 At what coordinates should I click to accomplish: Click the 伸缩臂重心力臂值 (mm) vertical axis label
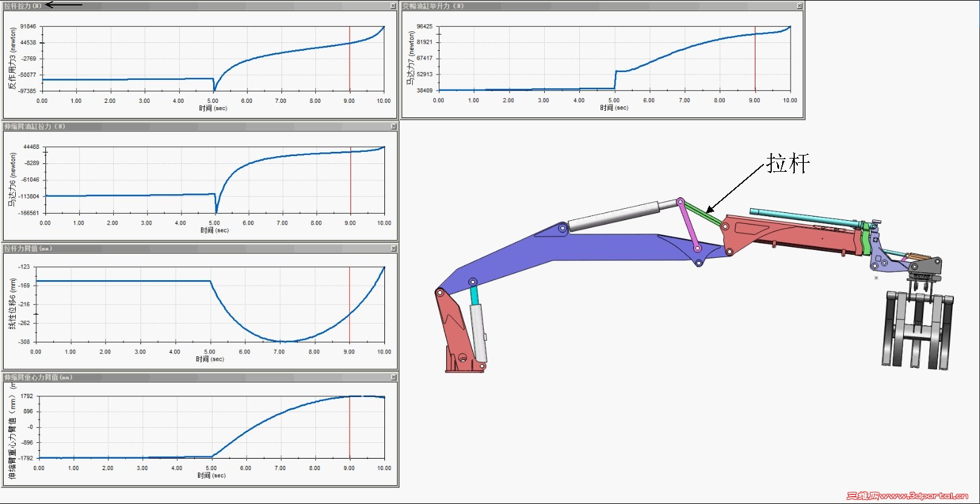click(x=12, y=431)
